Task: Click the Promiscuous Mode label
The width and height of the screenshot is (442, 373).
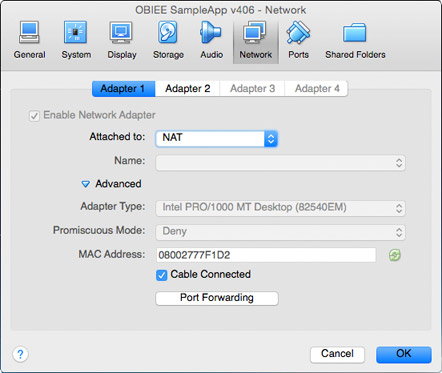Action: tap(99, 230)
